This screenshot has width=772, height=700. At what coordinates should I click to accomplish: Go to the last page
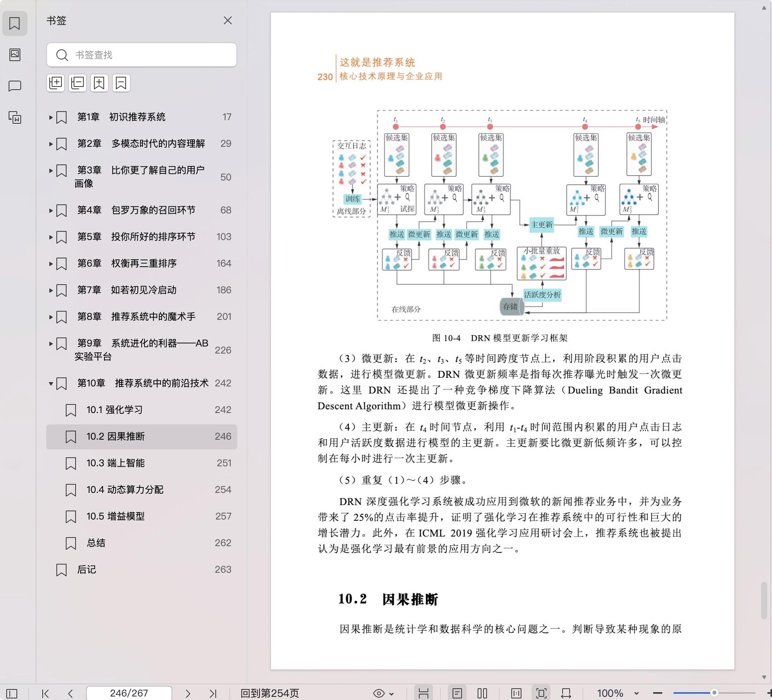coord(213,693)
